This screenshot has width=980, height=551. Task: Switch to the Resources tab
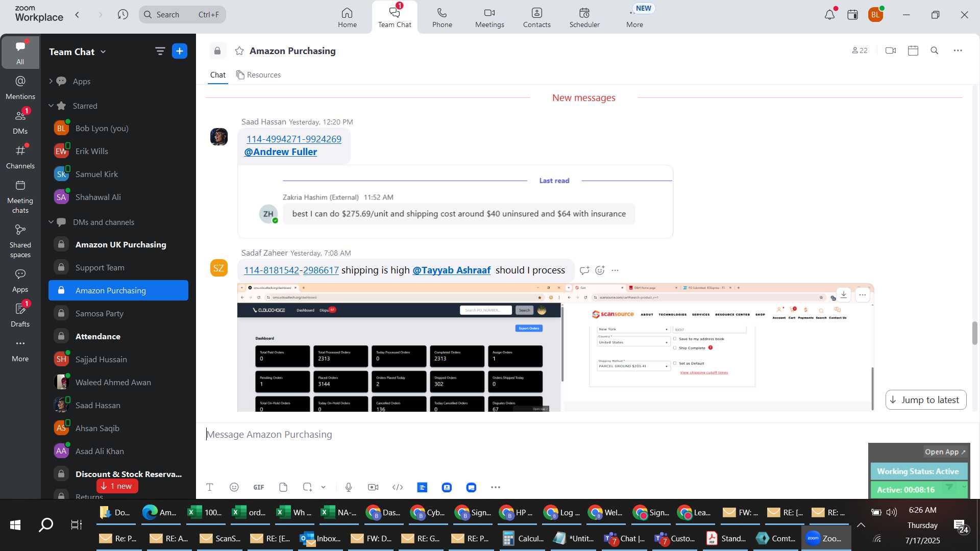point(259,75)
